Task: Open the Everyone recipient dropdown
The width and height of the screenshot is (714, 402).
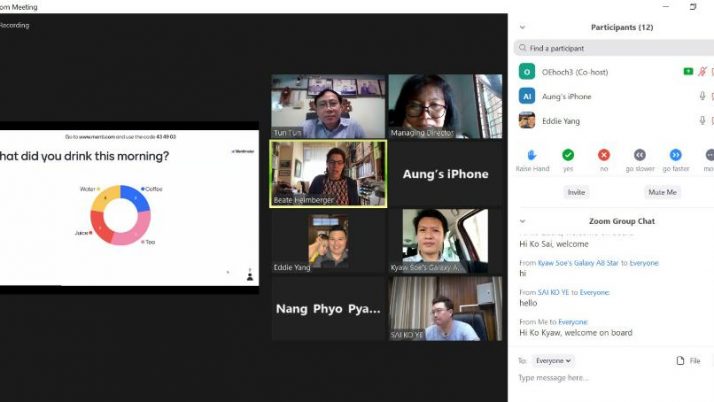Action: pyautogui.click(x=553, y=361)
